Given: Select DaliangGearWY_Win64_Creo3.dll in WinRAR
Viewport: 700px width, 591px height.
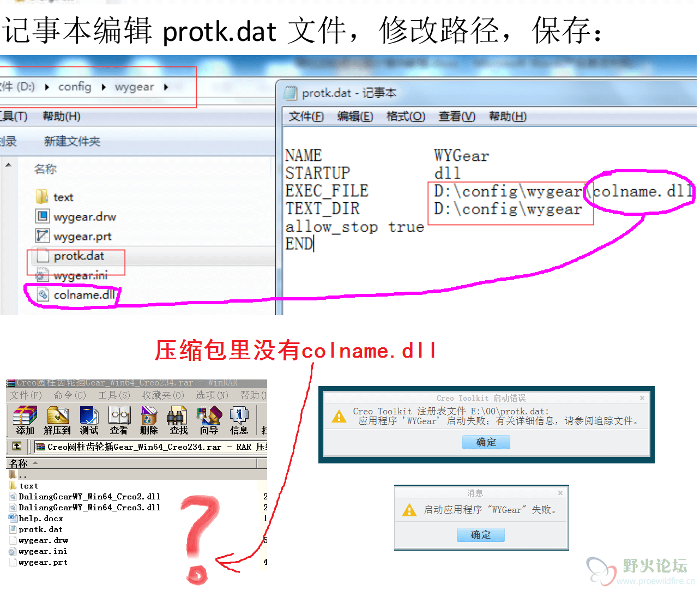Looking at the screenshot, I should coord(85,508).
